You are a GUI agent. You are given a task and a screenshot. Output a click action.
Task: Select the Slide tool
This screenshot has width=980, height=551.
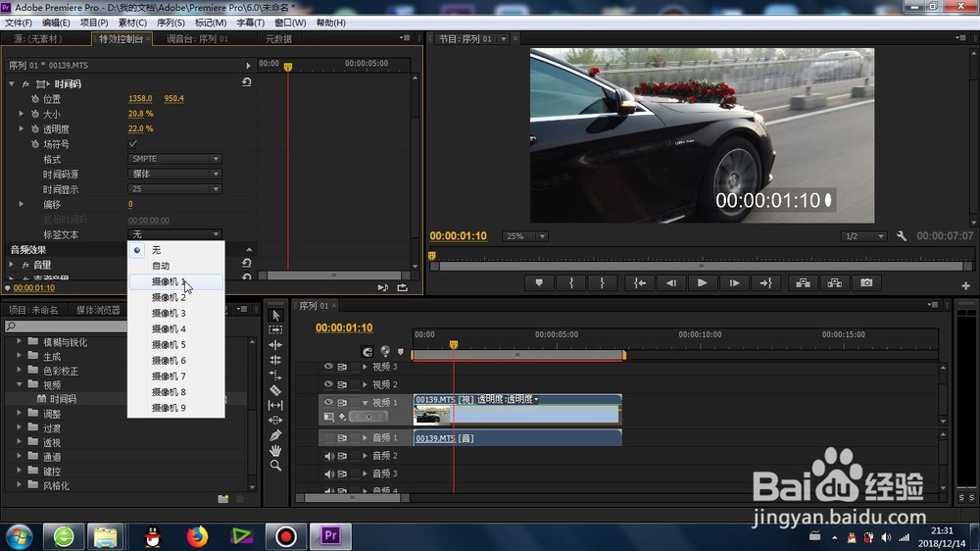275,421
